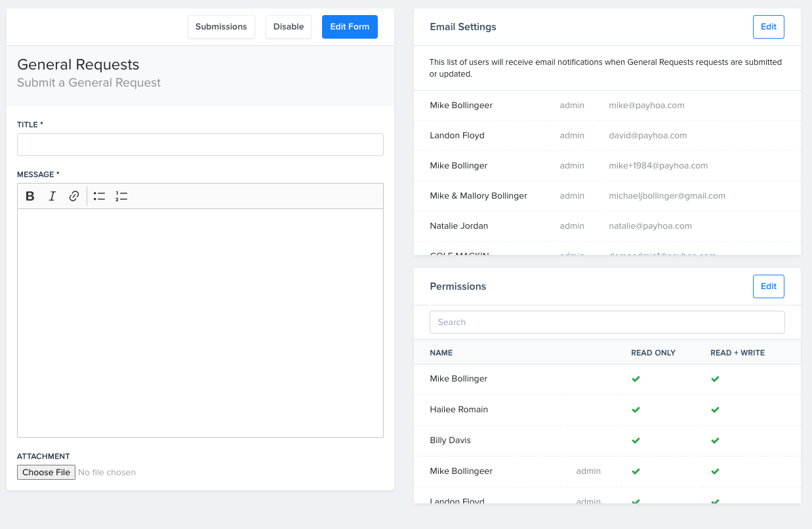Click the No file chosen label
The image size is (812, 529).
(107, 472)
